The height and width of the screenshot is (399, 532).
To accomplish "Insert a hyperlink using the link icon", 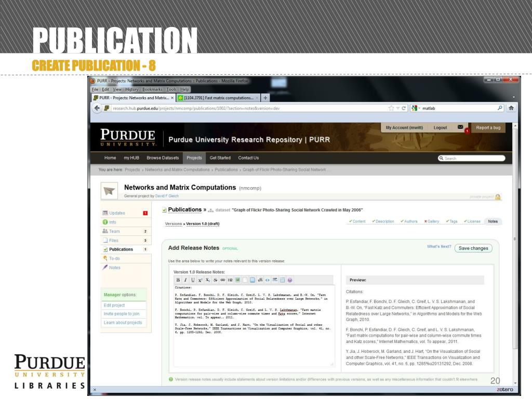I will click(x=222, y=280).
